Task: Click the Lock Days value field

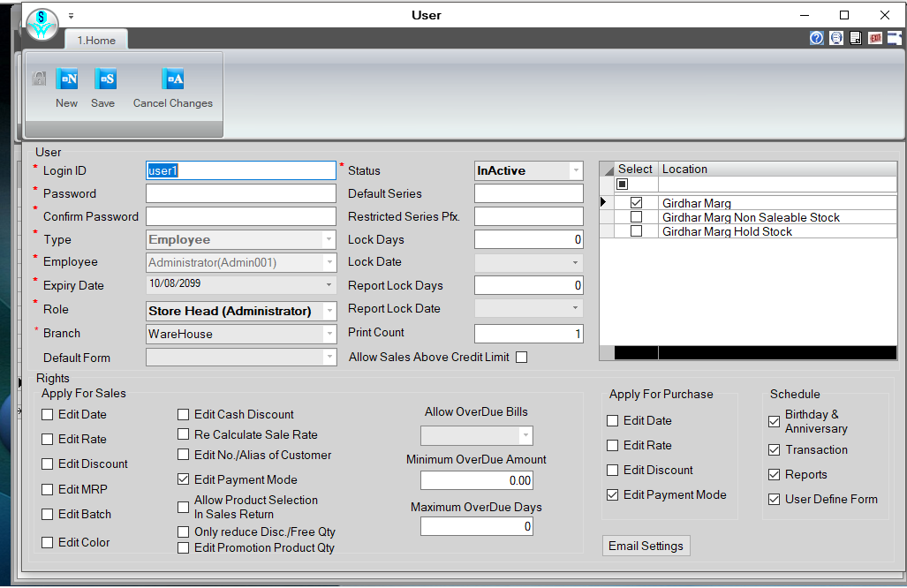Action: (529, 239)
